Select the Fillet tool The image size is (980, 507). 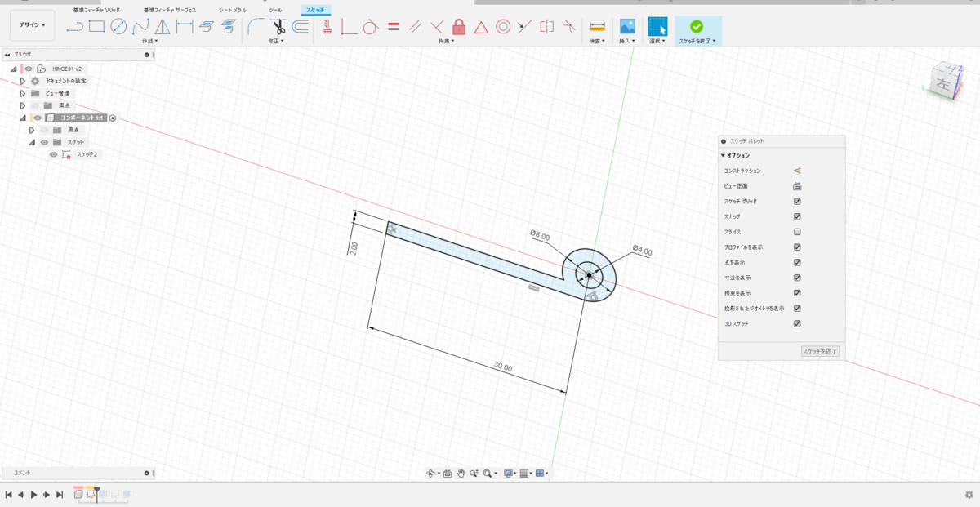256,26
